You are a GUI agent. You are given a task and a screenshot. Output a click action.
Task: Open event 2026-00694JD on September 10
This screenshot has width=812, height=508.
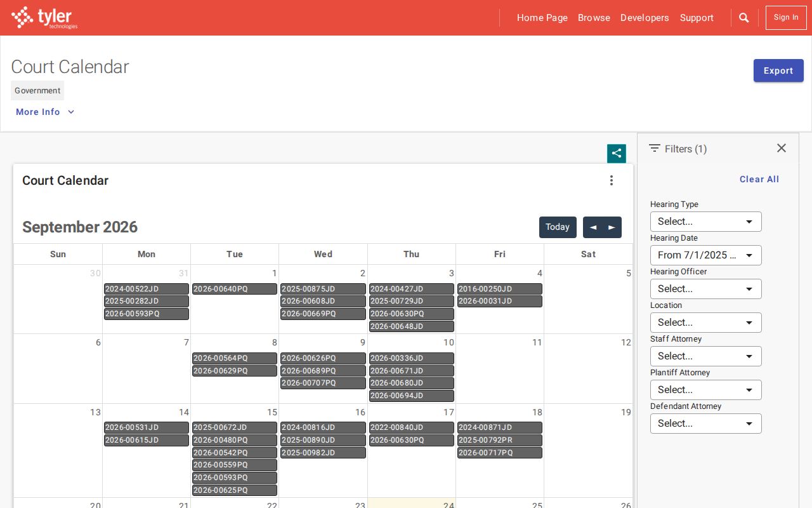point(412,396)
